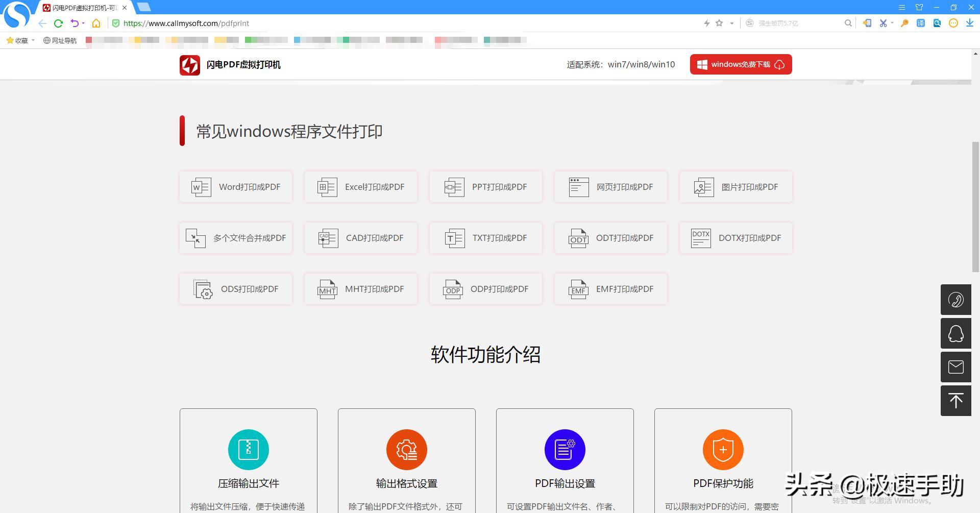Click the back-to-top arrow icon in the sidebar
This screenshot has width=980, height=513.
(956, 401)
